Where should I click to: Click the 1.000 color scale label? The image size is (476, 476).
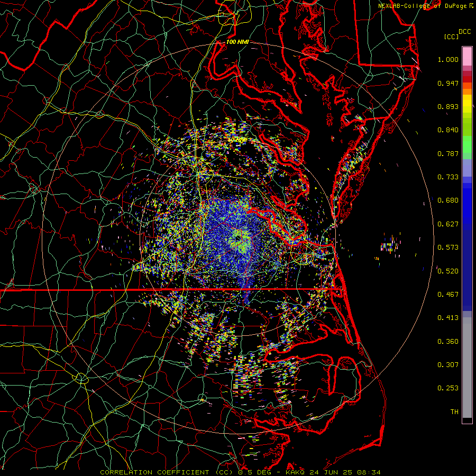(x=448, y=59)
